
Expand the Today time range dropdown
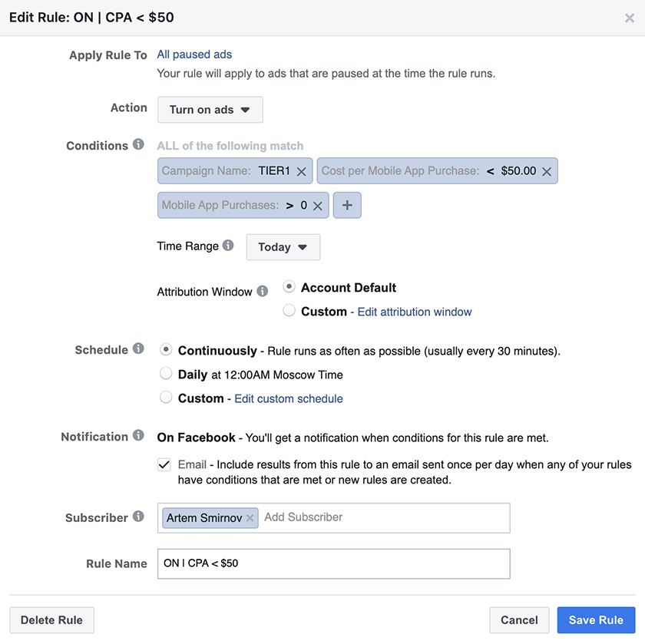(x=283, y=247)
